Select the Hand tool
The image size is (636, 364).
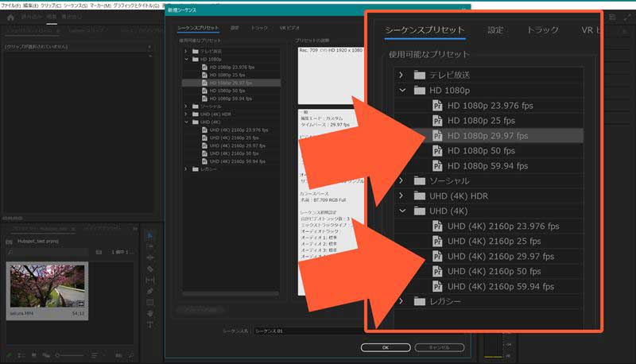pyautogui.click(x=149, y=313)
